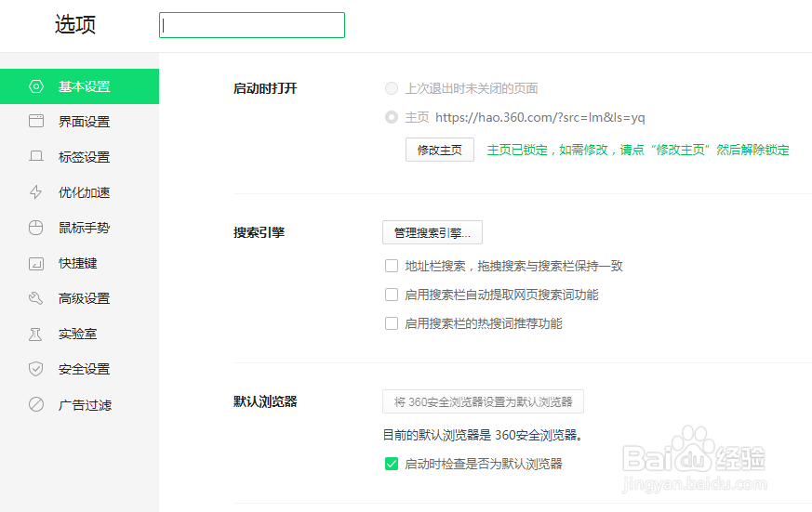Screen dimensions: 812x512
Task: Click the 启动时打开 section heading
Action: 265,88
